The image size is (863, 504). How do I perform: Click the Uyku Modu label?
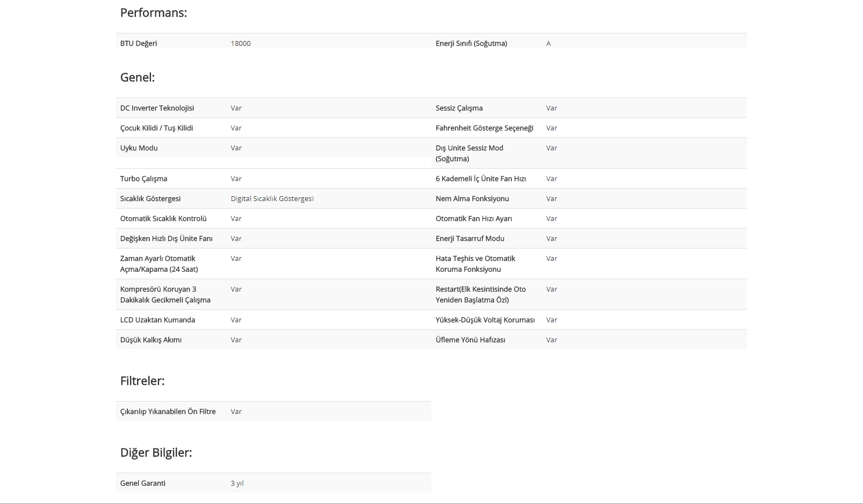(139, 148)
